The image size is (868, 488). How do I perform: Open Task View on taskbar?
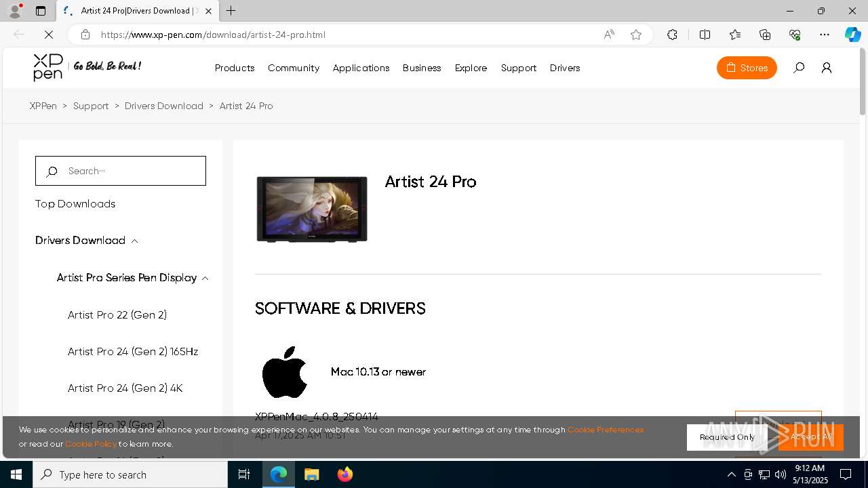click(244, 474)
